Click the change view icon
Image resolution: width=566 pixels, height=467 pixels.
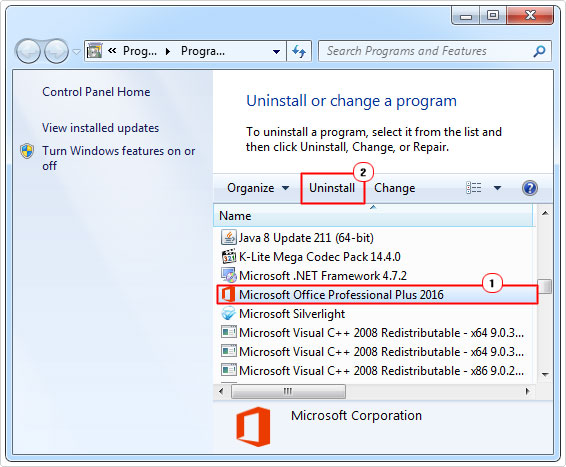pyautogui.click(x=474, y=188)
